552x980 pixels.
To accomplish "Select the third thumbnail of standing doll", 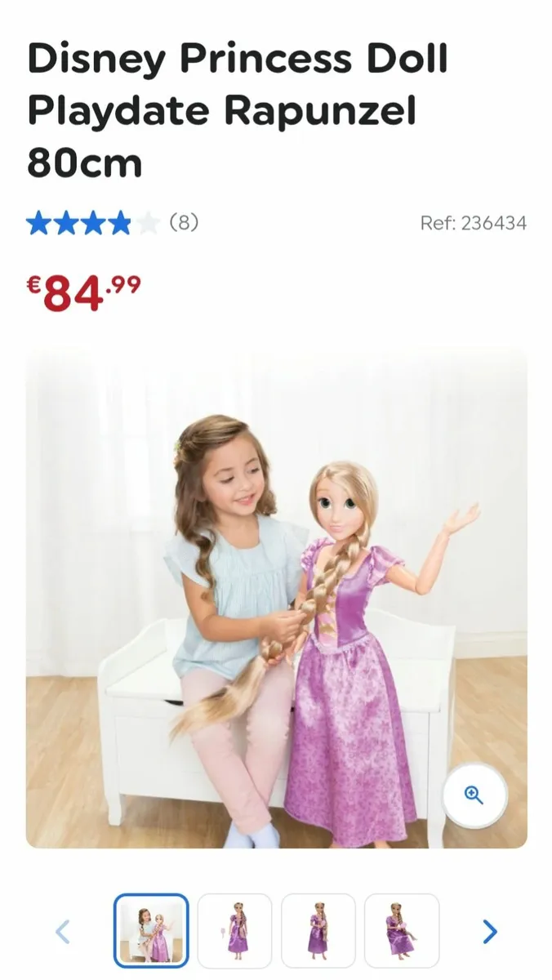I will (x=318, y=931).
